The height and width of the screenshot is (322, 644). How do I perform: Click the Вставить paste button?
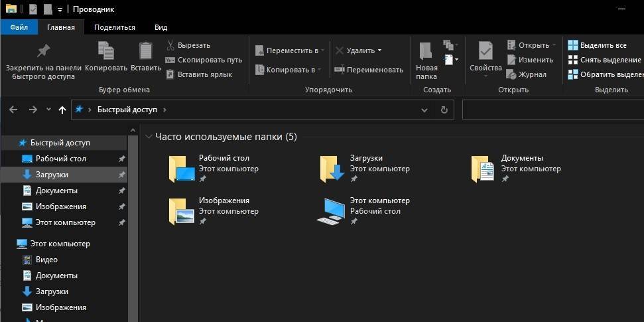(146, 56)
